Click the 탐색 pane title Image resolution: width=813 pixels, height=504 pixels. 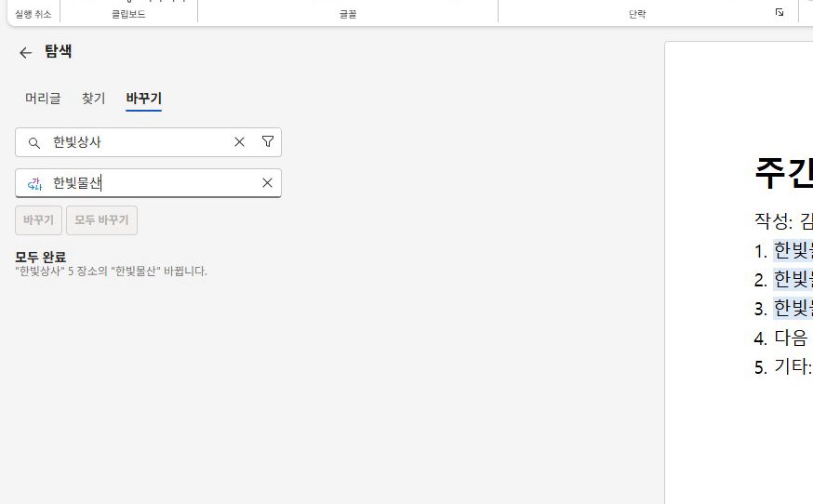tap(58, 51)
